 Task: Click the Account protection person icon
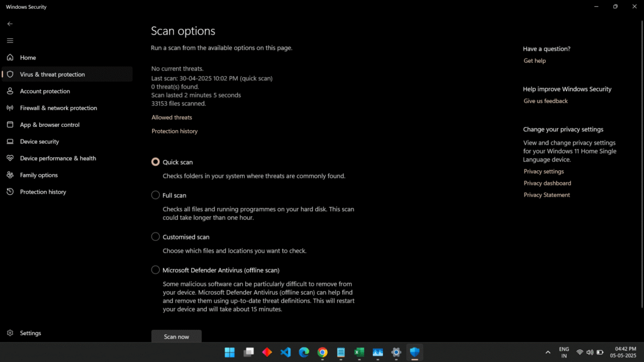(10, 91)
